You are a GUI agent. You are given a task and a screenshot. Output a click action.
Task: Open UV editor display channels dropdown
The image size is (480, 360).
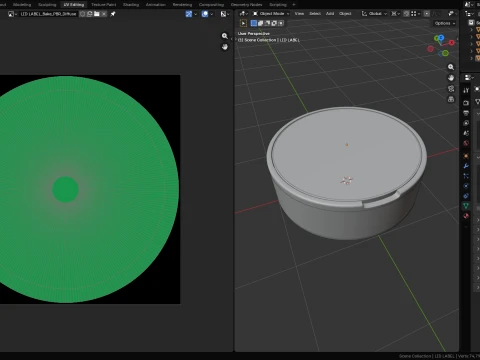point(225,14)
